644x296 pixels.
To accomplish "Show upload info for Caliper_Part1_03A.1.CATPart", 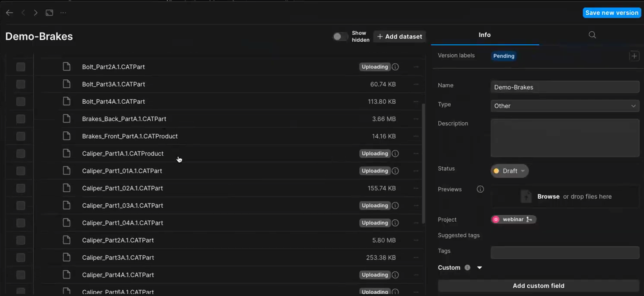I will pyautogui.click(x=395, y=206).
